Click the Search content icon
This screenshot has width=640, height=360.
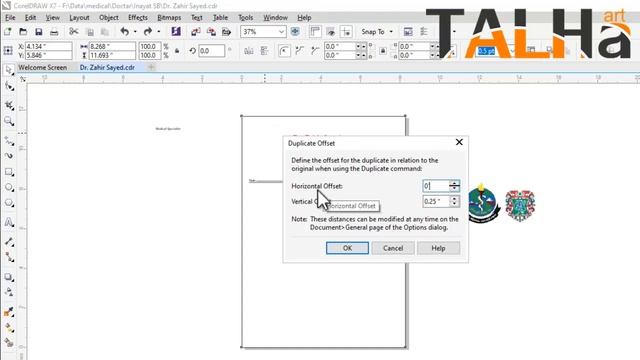[x=176, y=31]
